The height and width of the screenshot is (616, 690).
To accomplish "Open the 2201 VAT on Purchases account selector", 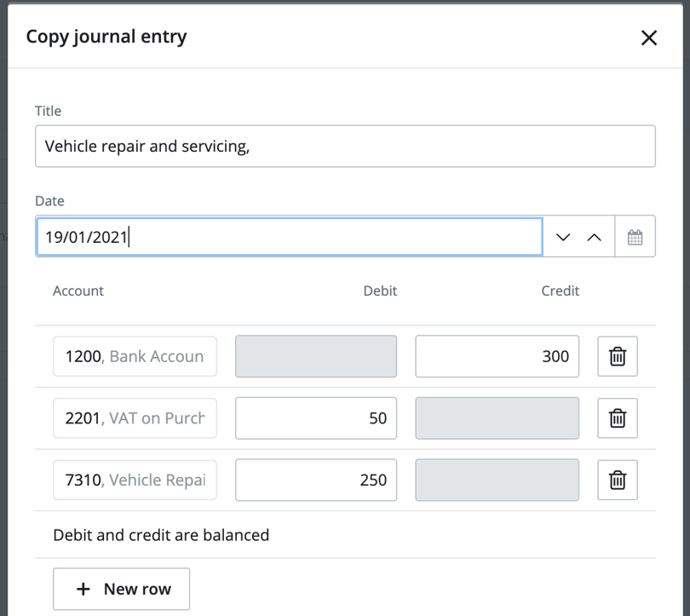I will pyautogui.click(x=135, y=418).
